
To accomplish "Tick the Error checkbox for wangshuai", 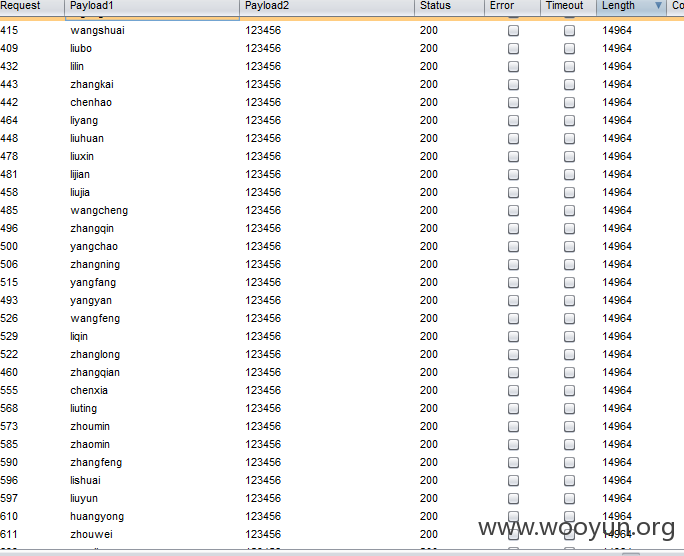I will [x=513, y=31].
